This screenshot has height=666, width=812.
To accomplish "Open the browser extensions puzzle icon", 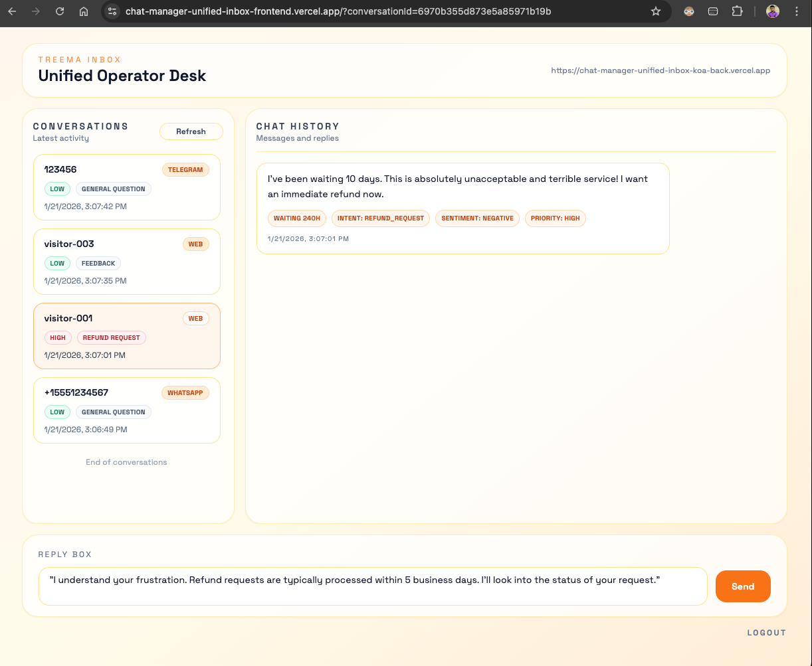I will pyautogui.click(x=737, y=11).
